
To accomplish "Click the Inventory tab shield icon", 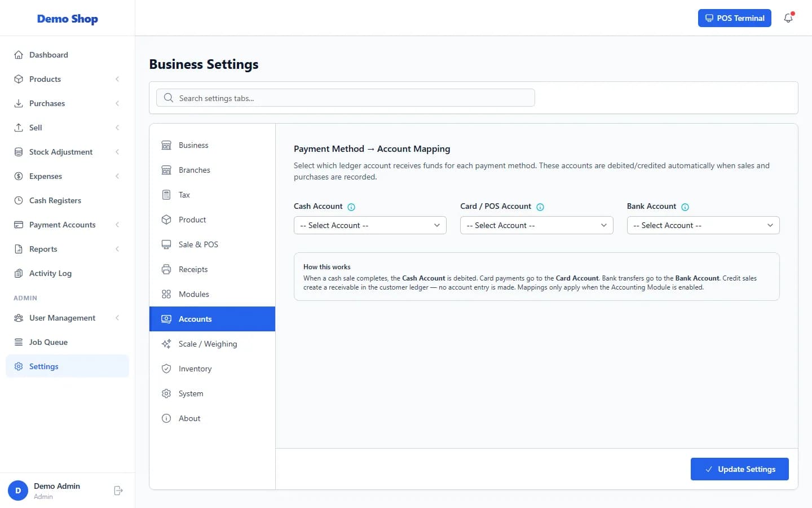I will tap(166, 369).
